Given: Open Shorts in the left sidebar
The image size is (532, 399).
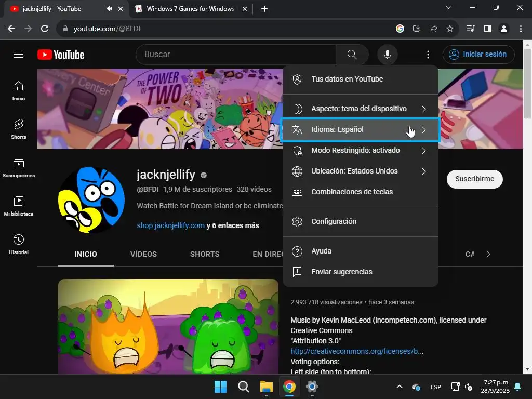Looking at the screenshot, I should click(x=19, y=129).
